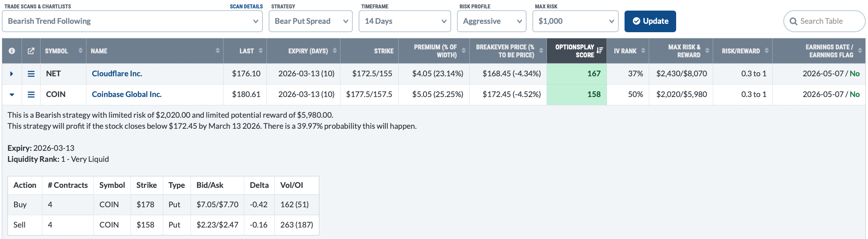The image size is (868, 239).
Task: Open the menu icon for NET row
Action: click(31, 74)
